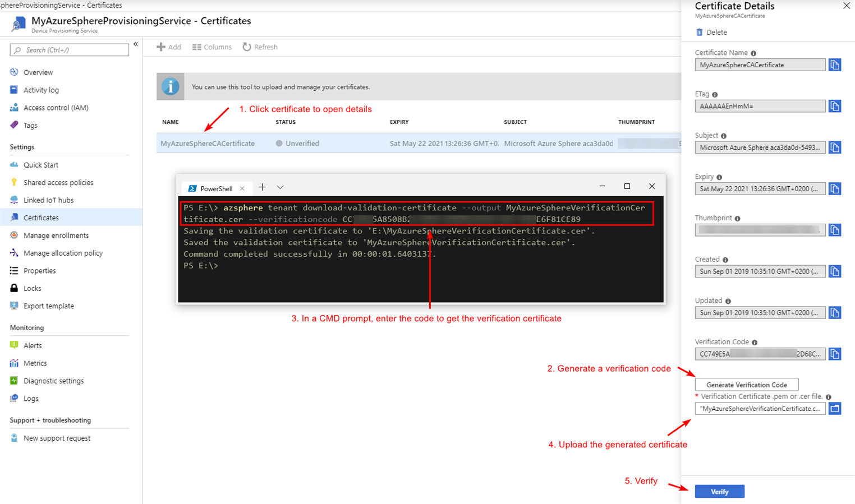Open Manage enrollments
This screenshot has height=504, width=855.
pos(56,235)
